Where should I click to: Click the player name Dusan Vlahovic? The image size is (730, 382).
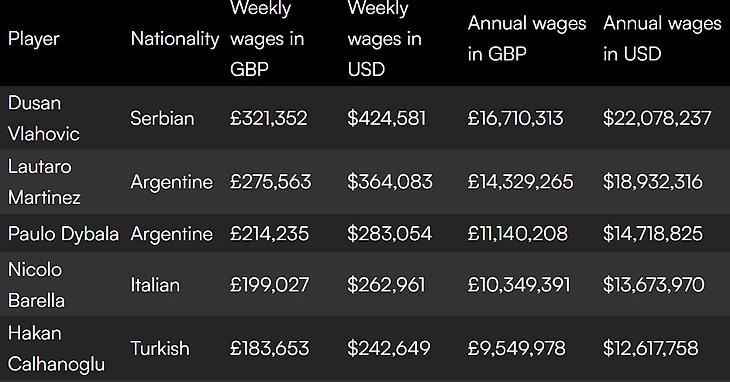coord(44,118)
